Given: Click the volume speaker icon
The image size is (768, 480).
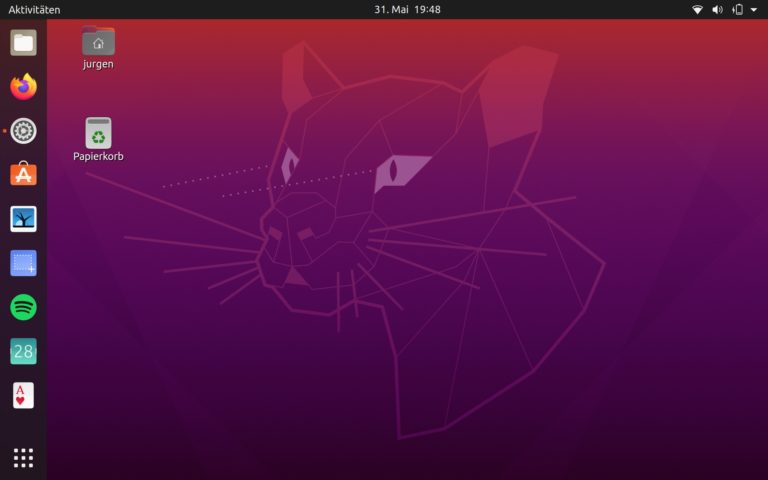Looking at the screenshot, I should click(717, 9).
